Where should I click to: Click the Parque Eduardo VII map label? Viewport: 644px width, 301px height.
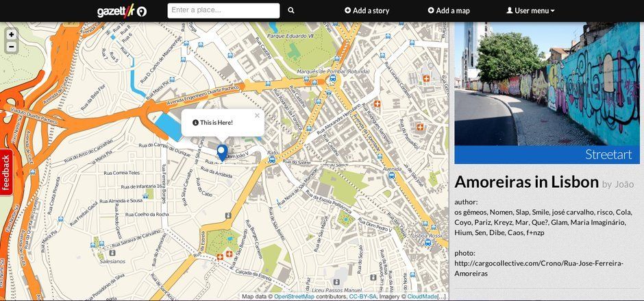[x=290, y=36]
